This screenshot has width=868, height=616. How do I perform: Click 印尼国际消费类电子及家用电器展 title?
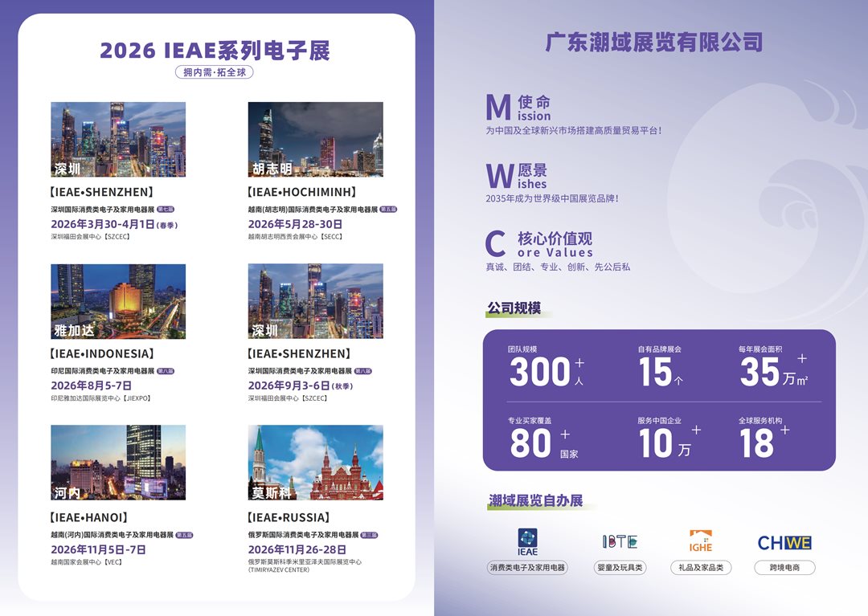[102, 371]
